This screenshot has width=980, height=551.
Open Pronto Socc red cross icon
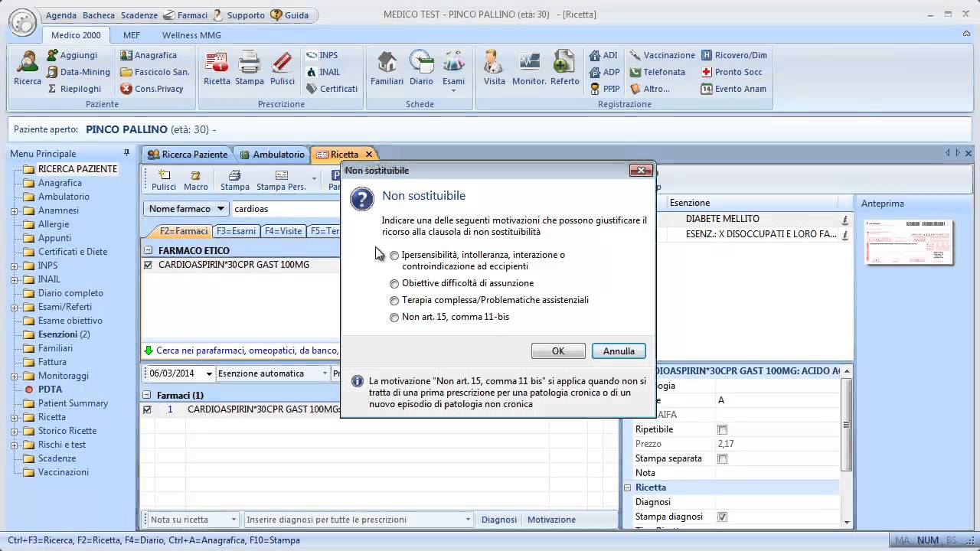pyautogui.click(x=732, y=72)
